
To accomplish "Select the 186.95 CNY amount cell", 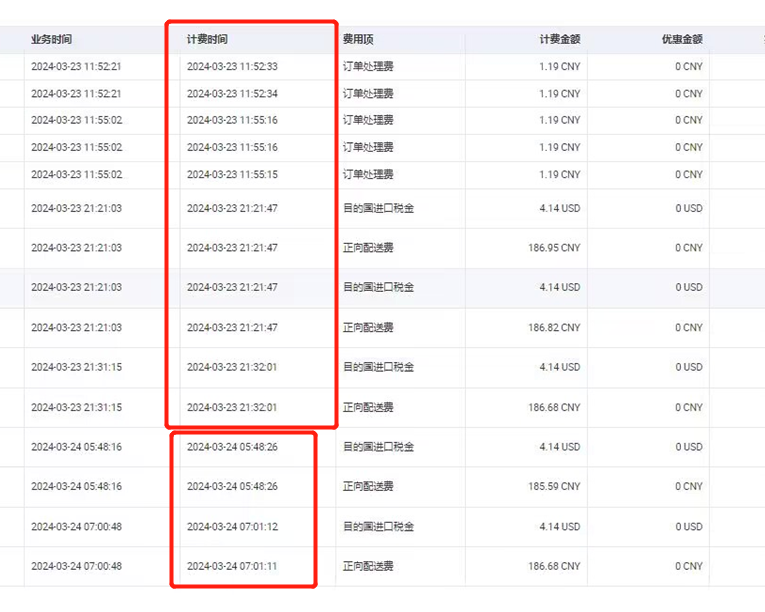I will [x=554, y=248].
